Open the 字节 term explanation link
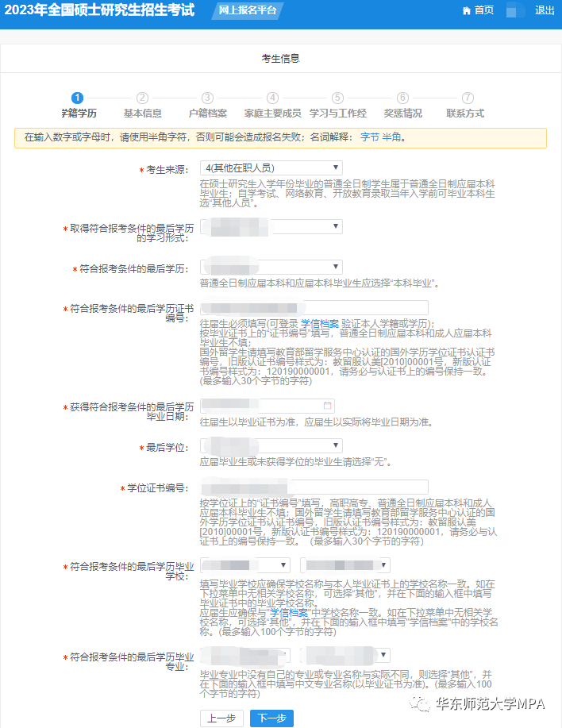Screen dimensions: 562x728 pyautogui.click(x=370, y=137)
